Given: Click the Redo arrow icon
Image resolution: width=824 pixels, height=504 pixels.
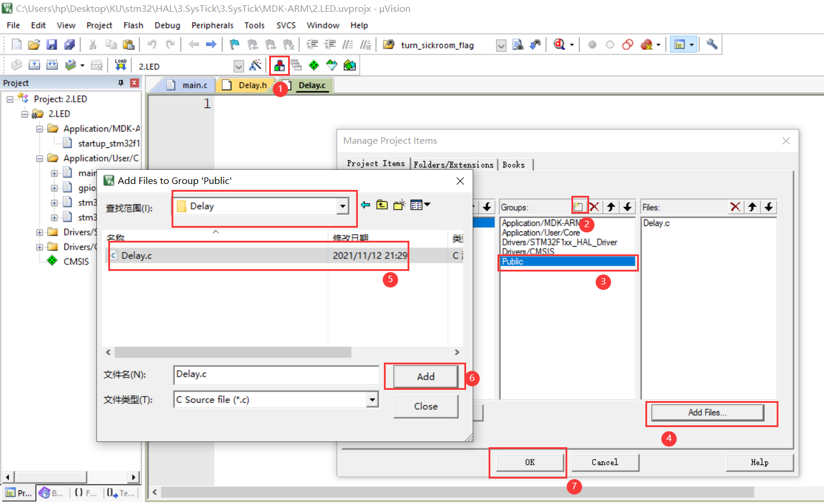Looking at the screenshot, I should click(x=170, y=44).
